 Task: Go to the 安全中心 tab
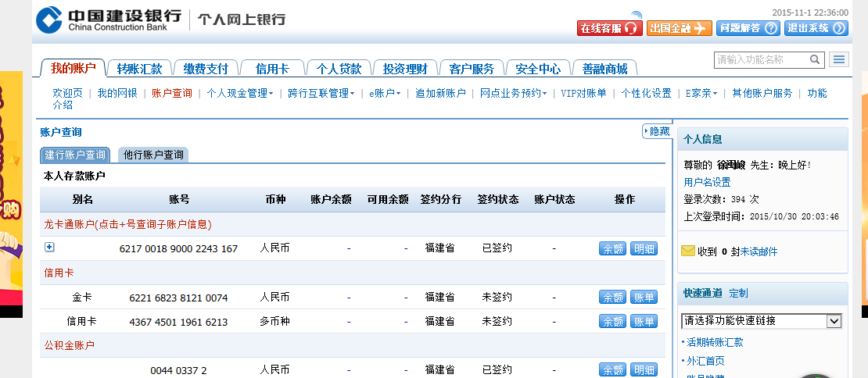[x=538, y=69]
